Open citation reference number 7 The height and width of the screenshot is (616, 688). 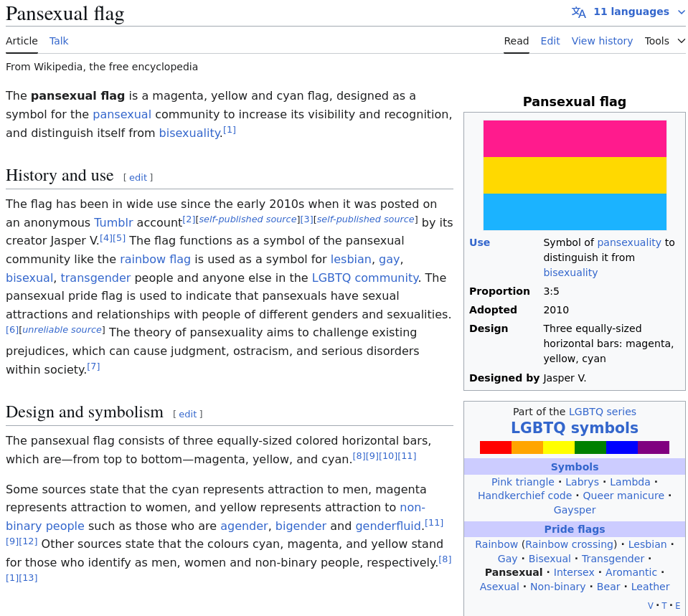(93, 366)
